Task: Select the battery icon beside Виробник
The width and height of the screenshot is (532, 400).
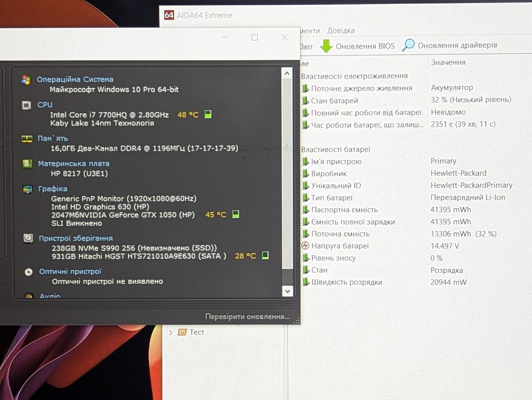Action: pyautogui.click(x=305, y=173)
